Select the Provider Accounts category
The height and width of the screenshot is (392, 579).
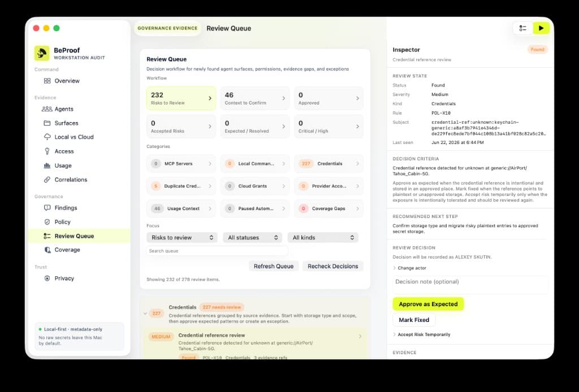329,186
